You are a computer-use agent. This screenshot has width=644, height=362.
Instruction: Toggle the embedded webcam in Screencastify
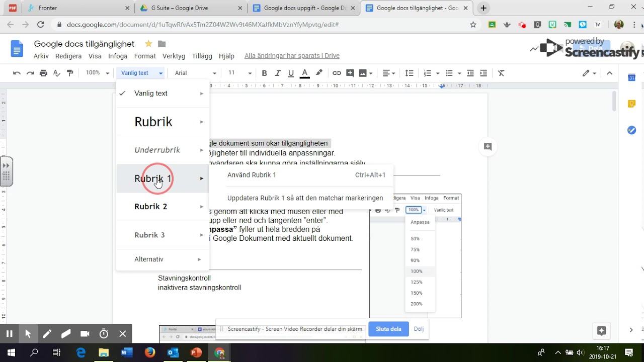pos(85,334)
